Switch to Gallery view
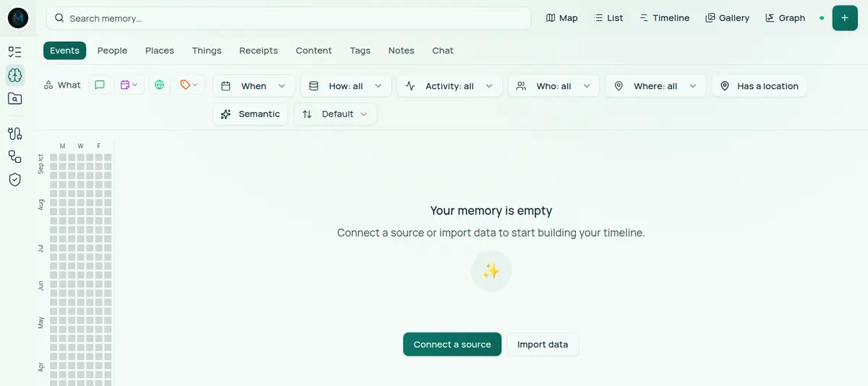The height and width of the screenshot is (386, 868). tap(728, 18)
